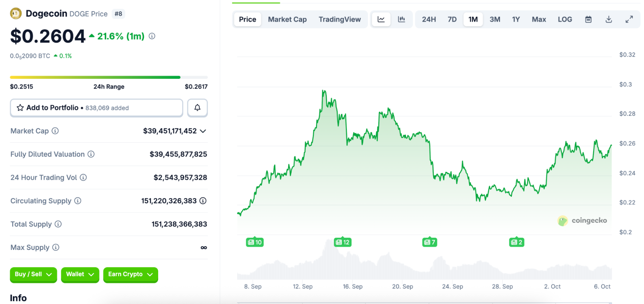Click the news marker labeled 12

coord(342,242)
